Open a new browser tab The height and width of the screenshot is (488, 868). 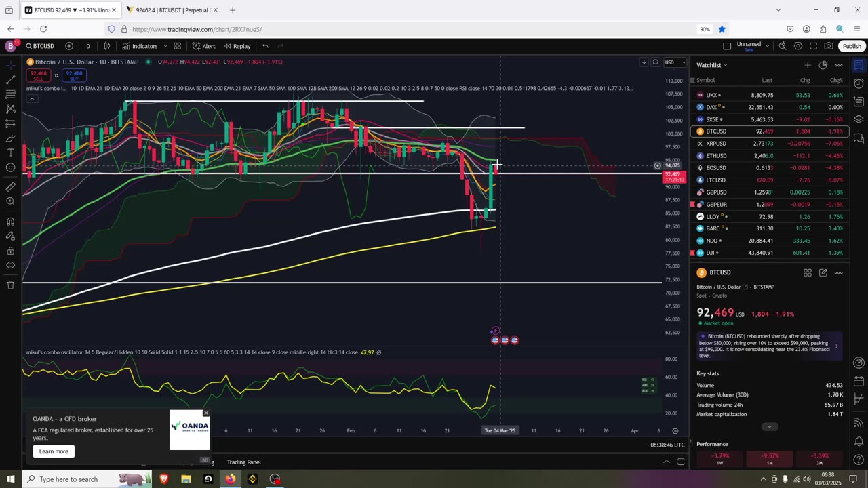[x=233, y=10]
